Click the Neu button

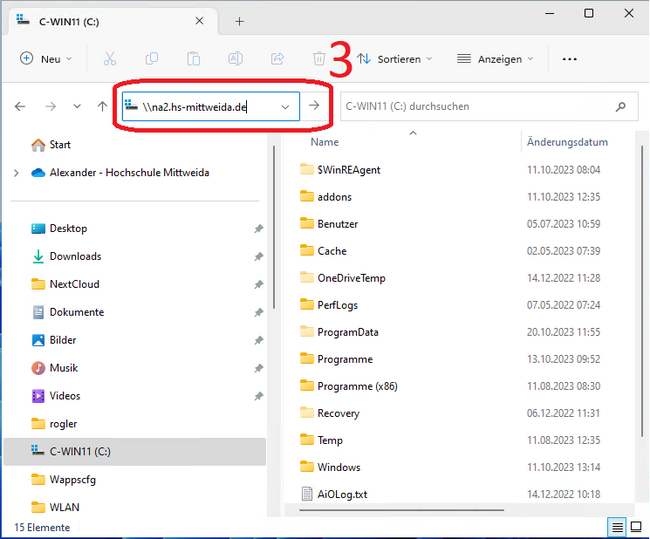(46, 59)
